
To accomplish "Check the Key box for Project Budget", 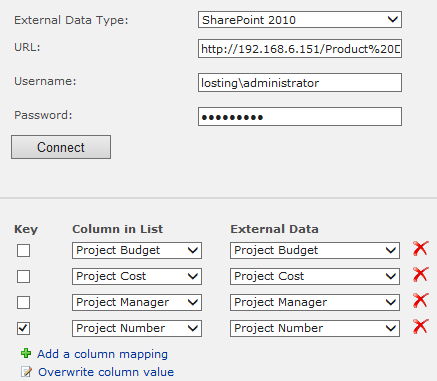I will coord(23,251).
